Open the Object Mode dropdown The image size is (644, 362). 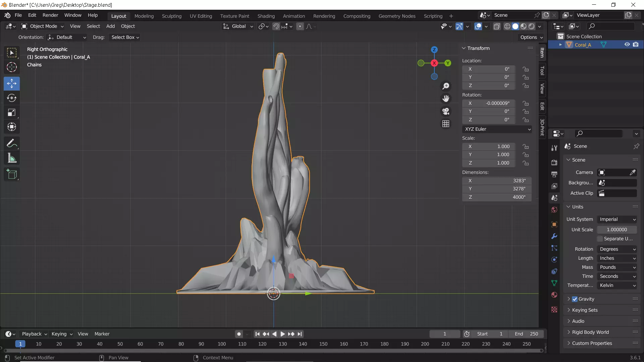[42, 26]
